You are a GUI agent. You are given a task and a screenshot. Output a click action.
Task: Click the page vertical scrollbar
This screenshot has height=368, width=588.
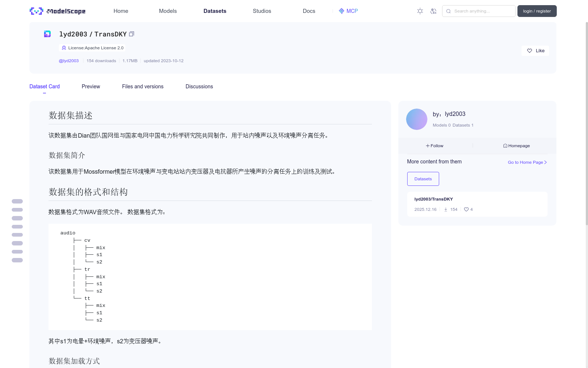pos(587,123)
